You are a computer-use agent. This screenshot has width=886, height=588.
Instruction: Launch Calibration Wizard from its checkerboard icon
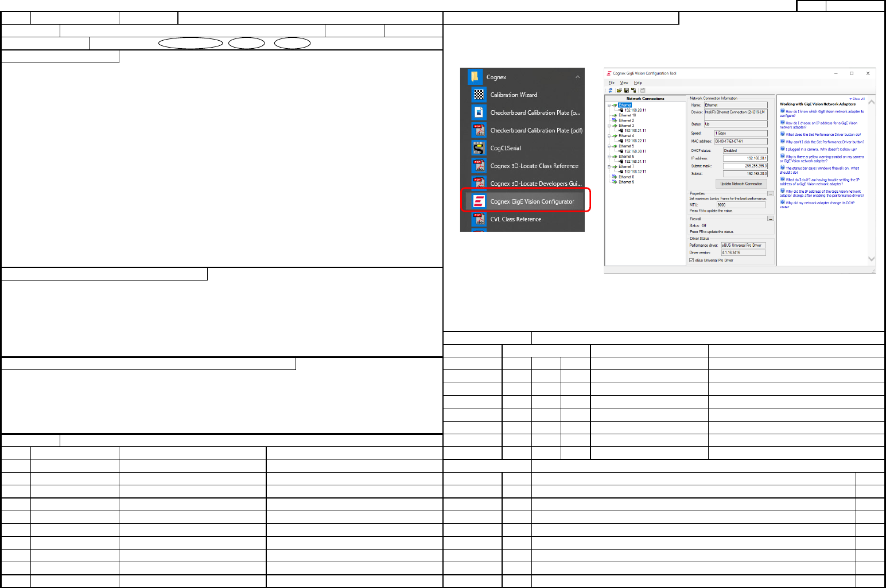coord(479,95)
